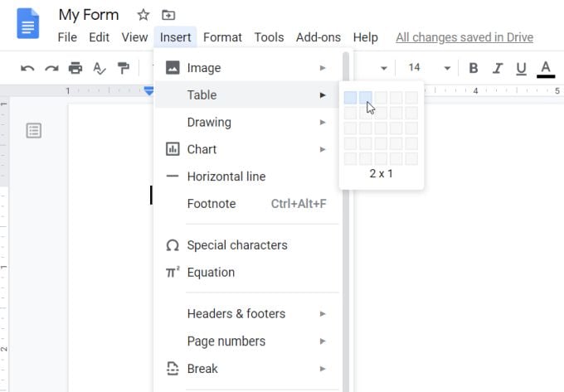This screenshot has height=392, width=564.
Task: Star the My Form document
Action: point(143,15)
